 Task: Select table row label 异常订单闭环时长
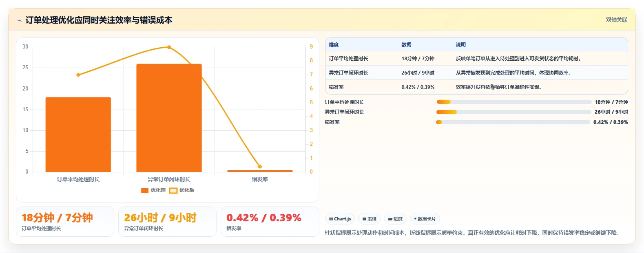click(x=348, y=73)
